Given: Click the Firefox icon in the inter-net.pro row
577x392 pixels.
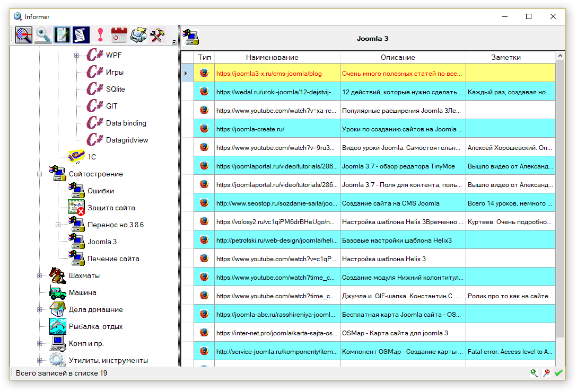Looking at the screenshot, I should pyautogui.click(x=204, y=333).
